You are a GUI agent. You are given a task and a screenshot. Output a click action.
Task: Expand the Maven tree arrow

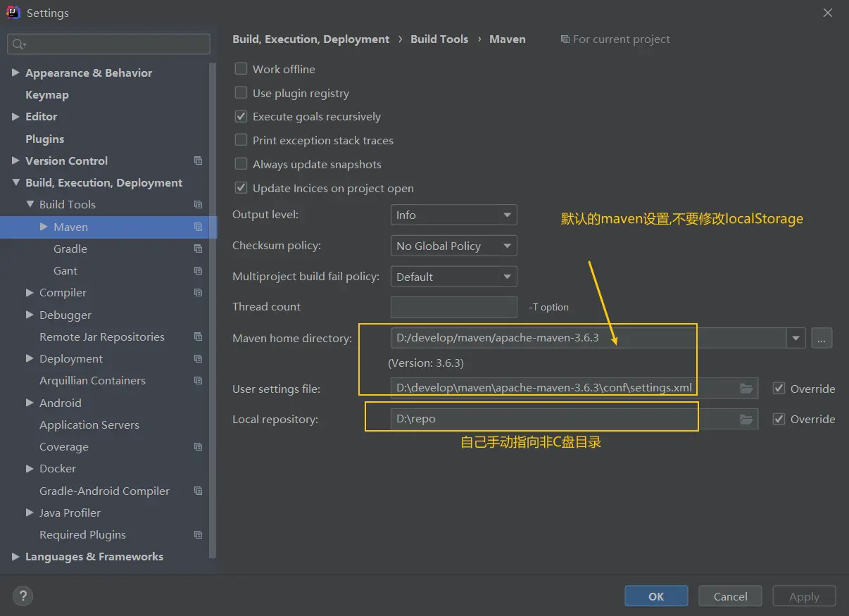coord(44,227)
